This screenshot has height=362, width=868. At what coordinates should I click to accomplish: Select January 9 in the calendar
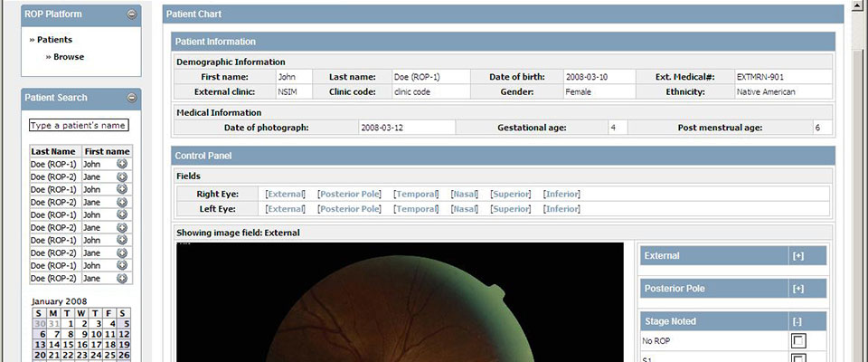[x=82, y=334]
